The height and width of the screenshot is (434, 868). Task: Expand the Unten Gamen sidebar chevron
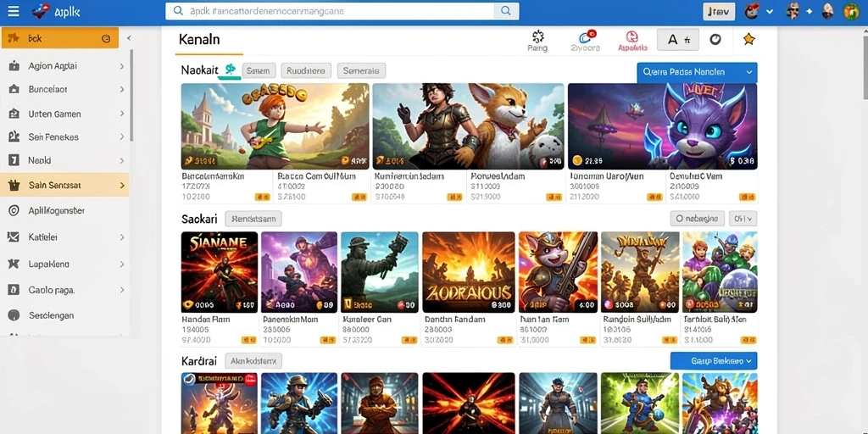click(x=122, y=114)
